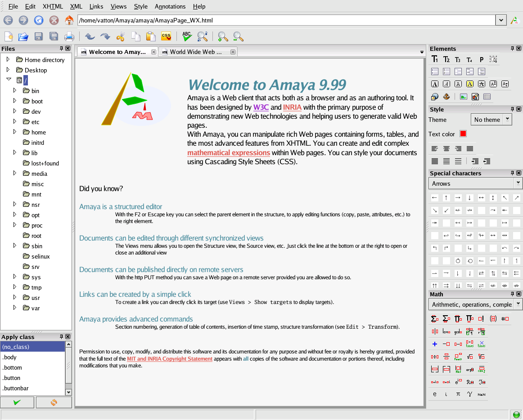Open the URL history dropdown

pos(501,20)
